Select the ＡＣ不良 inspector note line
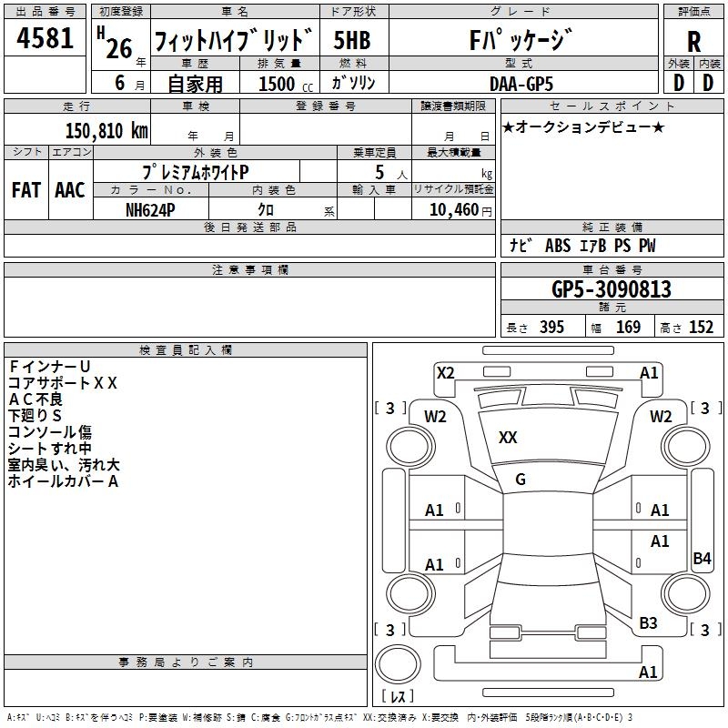728x728 pixels. [36, 399]
